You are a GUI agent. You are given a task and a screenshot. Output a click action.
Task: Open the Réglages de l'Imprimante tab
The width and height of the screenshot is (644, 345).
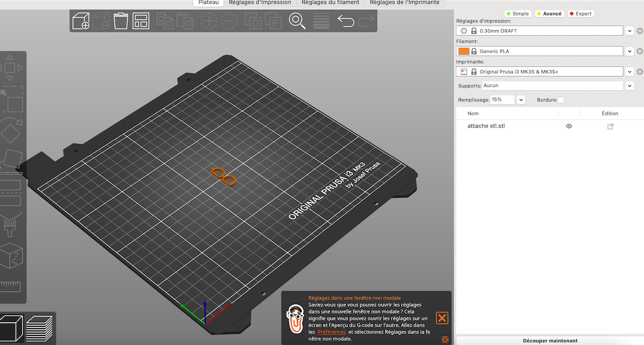(404, 3)
